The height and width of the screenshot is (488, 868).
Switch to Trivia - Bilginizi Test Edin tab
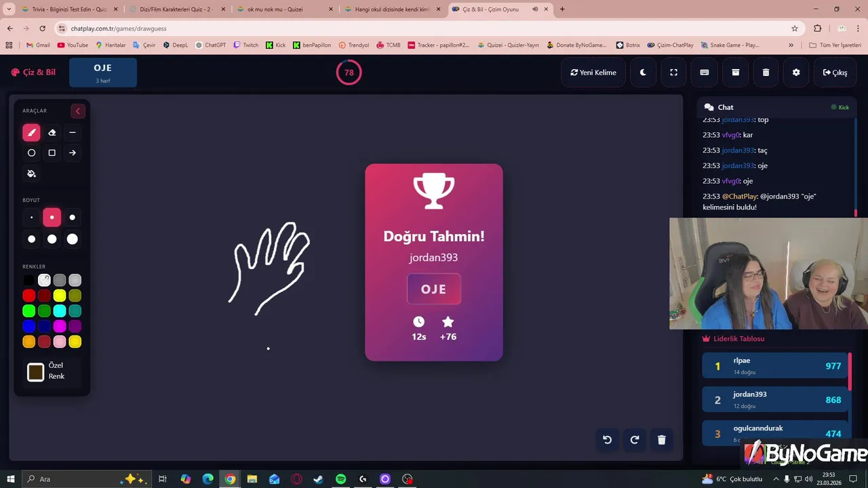point(68,9)
